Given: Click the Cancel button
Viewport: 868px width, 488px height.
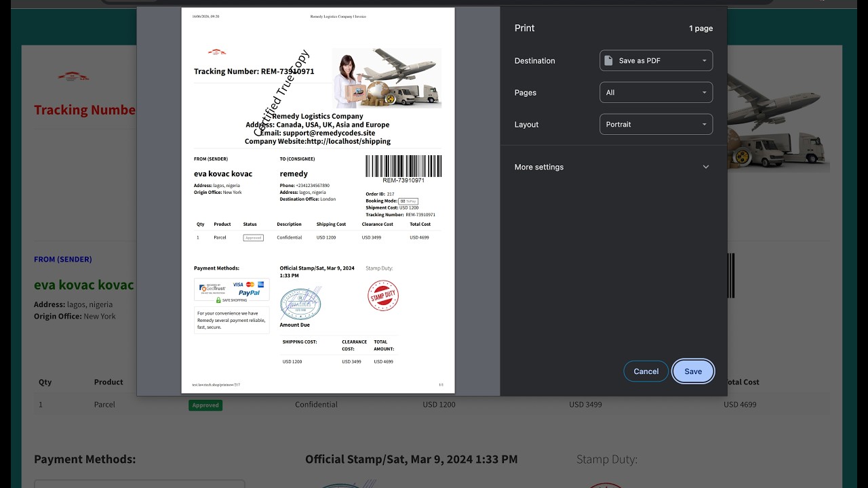Looking at the screenshot, I should point(646,371).
